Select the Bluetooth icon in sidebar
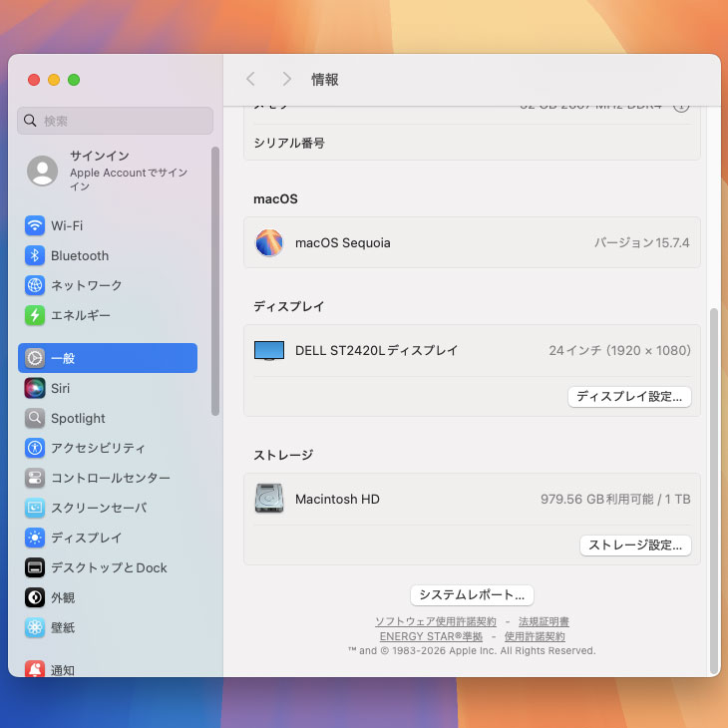The height and width of the screenshot is (728, 728). point(35,256)
